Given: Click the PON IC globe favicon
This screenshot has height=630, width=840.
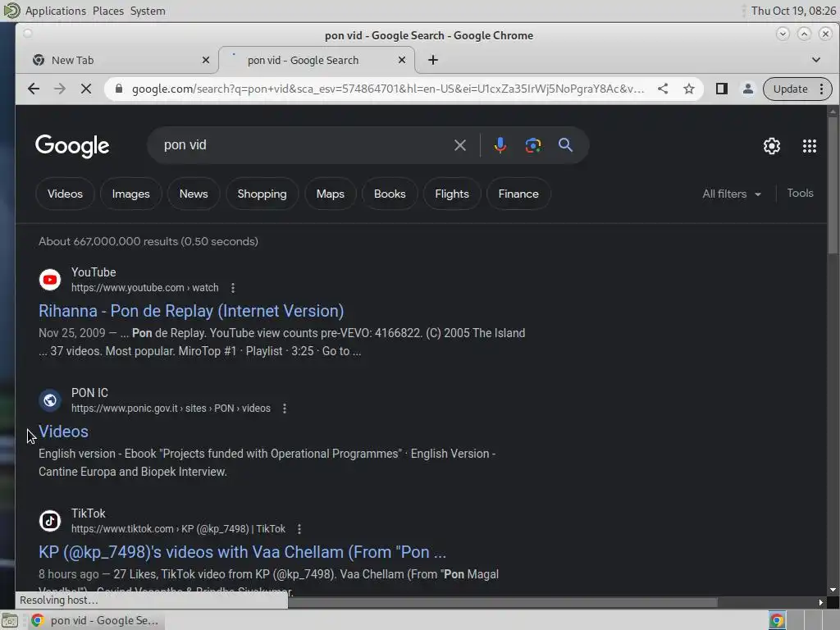Looking at the screenshot, I should click(50, 400).
